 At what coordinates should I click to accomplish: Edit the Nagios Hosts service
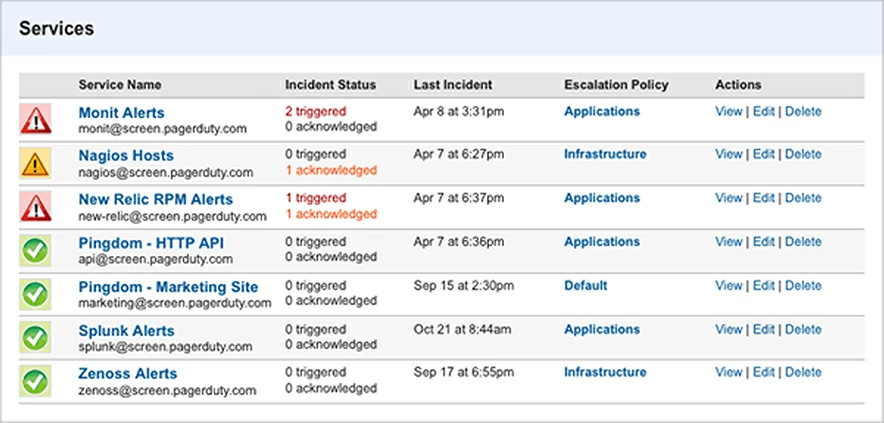[x=764, y=154]
